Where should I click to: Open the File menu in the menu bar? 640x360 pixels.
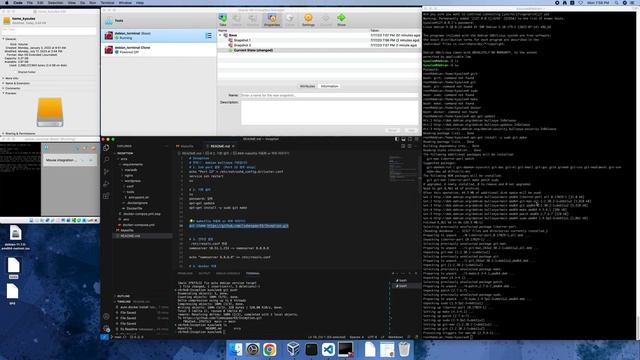pyautogui.click(x=29, y=2)
